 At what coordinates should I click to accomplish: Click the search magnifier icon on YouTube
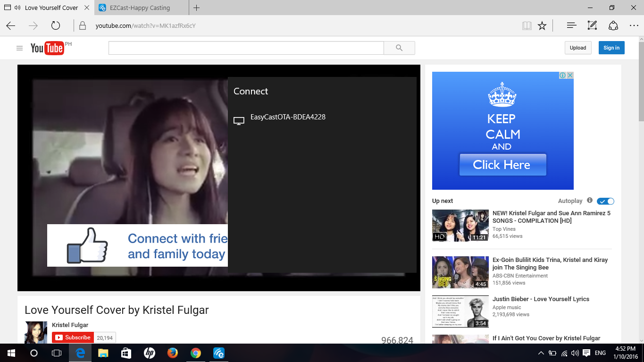click(x=399, y=48)
